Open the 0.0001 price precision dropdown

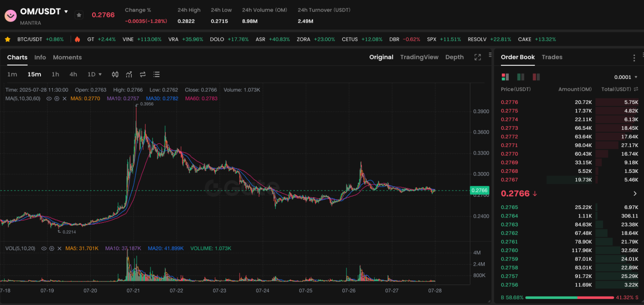pos(626,77)
